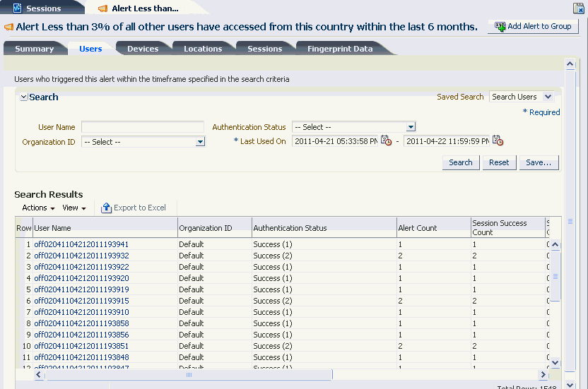The image size is (588, 389).
Task: Click page scroll down arrow
Action: pyautogui.click(x=570, y=385)
